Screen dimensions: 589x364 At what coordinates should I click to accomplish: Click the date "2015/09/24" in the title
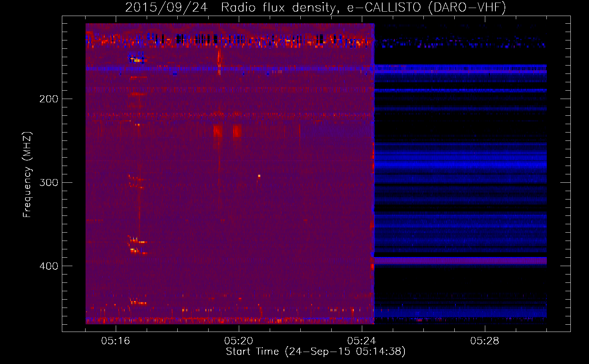pos(166,7)
